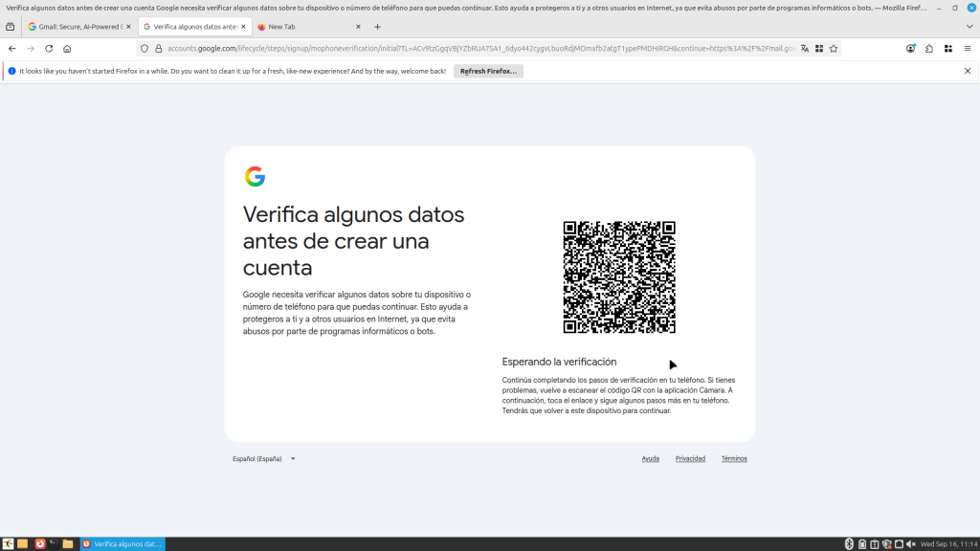
Task: Open the update shield tray icon
Action: (887, 544)
